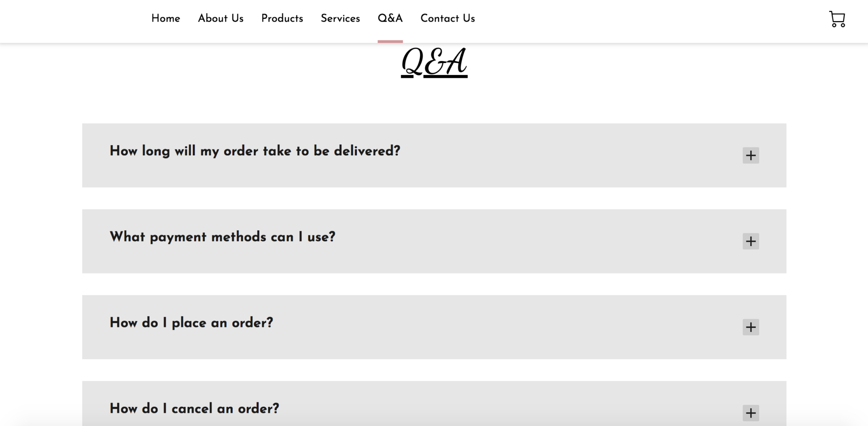Click the plus icon beside the delivery question
The width and height of the screenshot is (868, 426).
751,155
